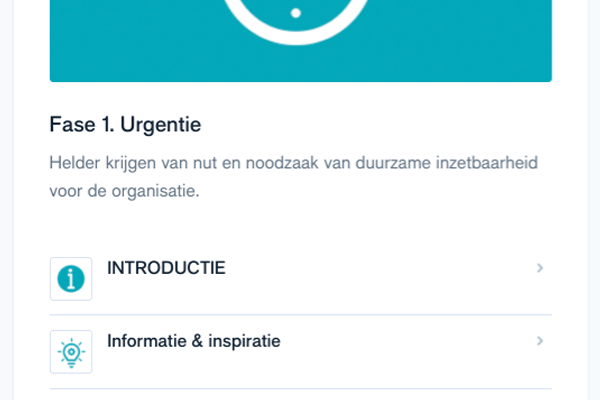
Task: Expand Informatie & inspiratie via its chevron
Action: [x=540, y=341]
